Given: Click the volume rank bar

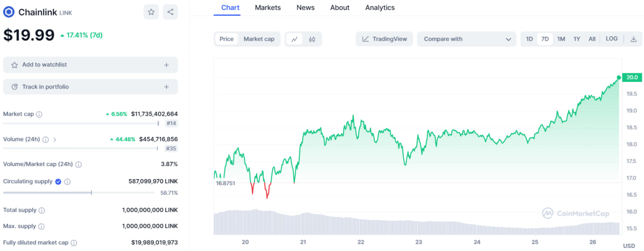Looking at the screenshot, I should tap(82, 148).
